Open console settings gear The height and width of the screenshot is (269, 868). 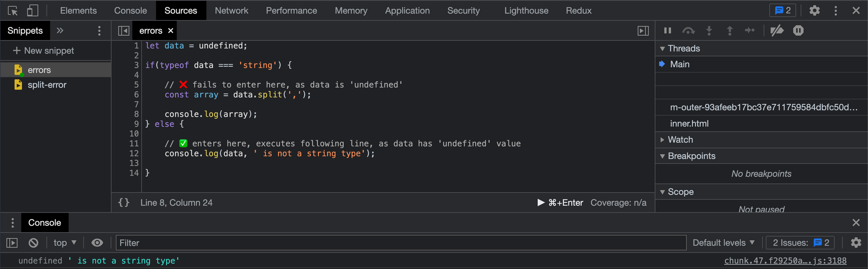click(x=856, y=243)
